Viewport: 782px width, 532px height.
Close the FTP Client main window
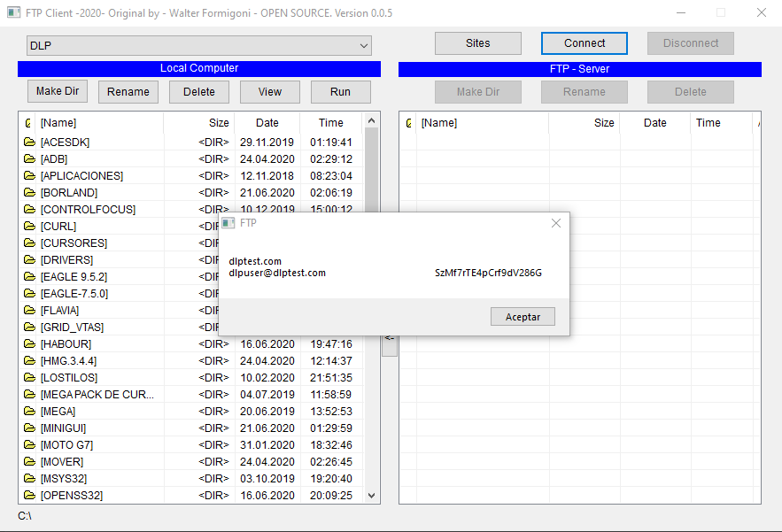pyautogui.click(x=761, y=13)
